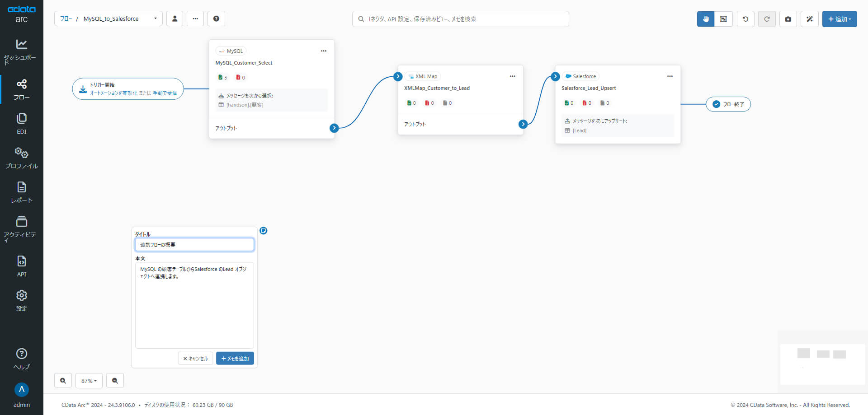Select the hand pan tool
This screenshot has width=868, height=415.
(706, 19)
